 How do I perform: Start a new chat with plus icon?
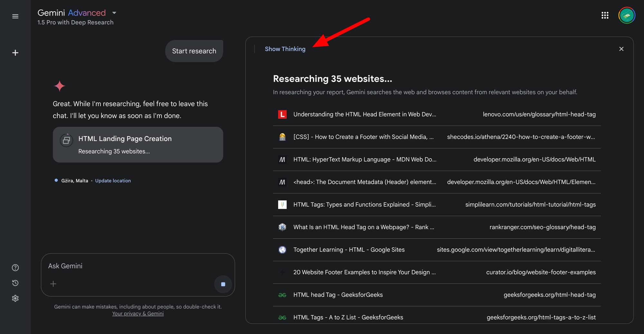click(x=15, y=53)
